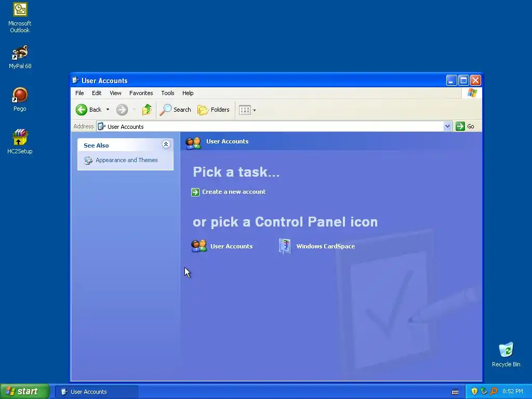Expand the Address bar dropdown arrow
Screen dimensions: 532x399
pos(447,126)
